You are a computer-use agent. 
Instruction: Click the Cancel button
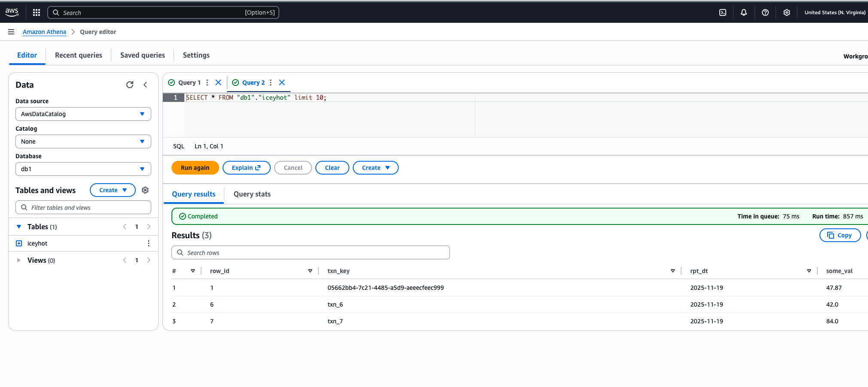293,168
